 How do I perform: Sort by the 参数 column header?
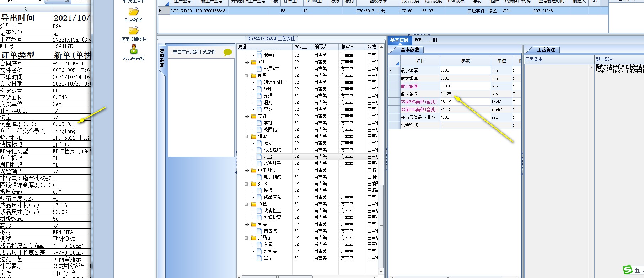pyautogui.click(x=466, y=61)
